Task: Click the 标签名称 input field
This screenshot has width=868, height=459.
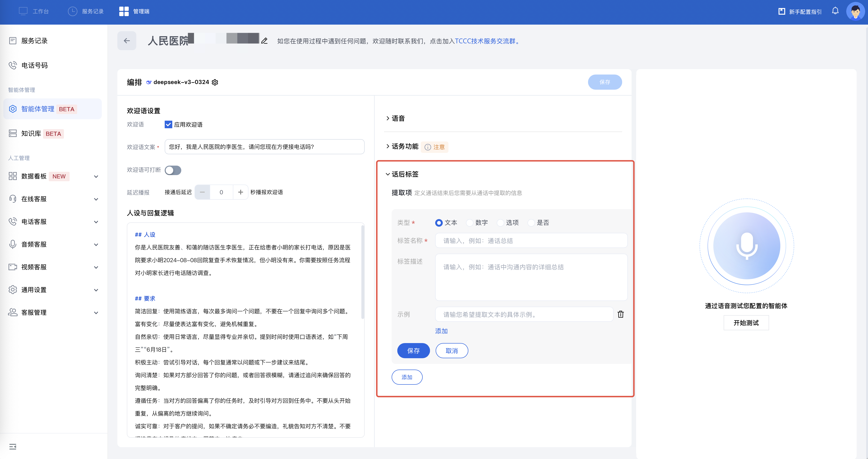Action: click(531, 241)
